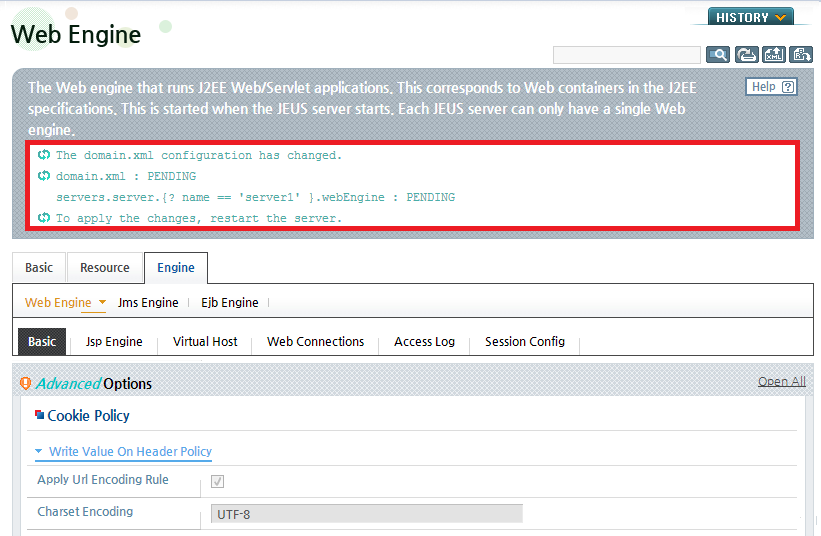Click the sync icon beside 'restart the server'

point(44,217)
